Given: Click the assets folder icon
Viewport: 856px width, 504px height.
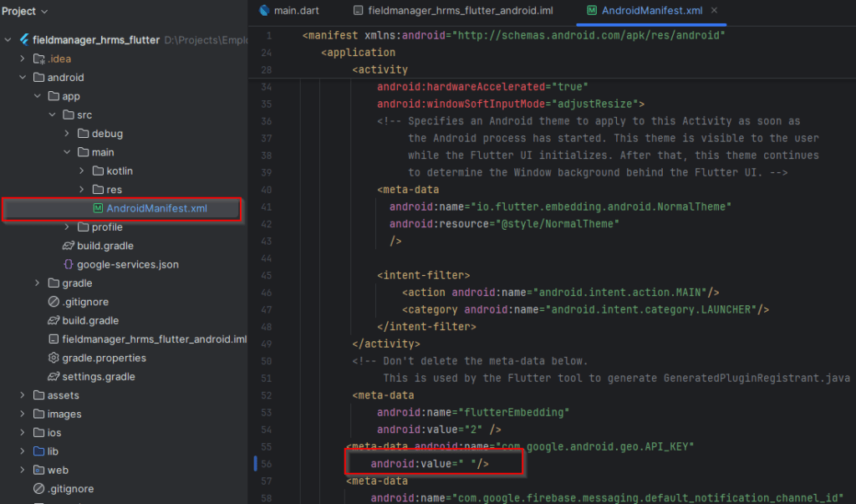Looking at the screenshot, I should pos(38,395).
